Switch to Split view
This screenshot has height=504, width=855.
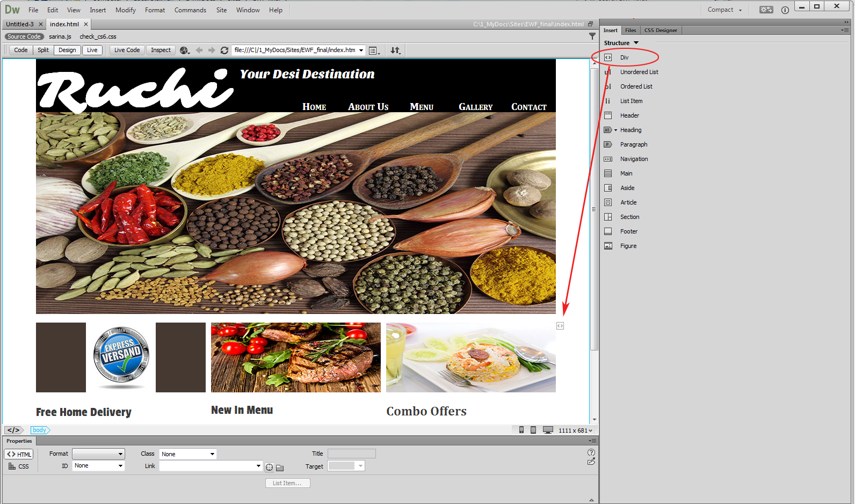click(x=44, y=50)
